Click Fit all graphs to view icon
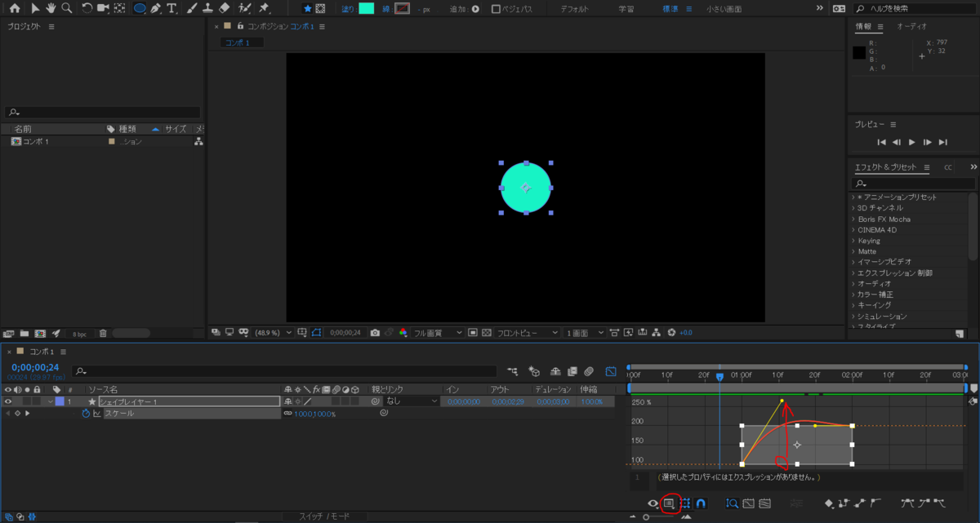The width and height of the screenshot is (980, 523). click(x=765, y=503)
